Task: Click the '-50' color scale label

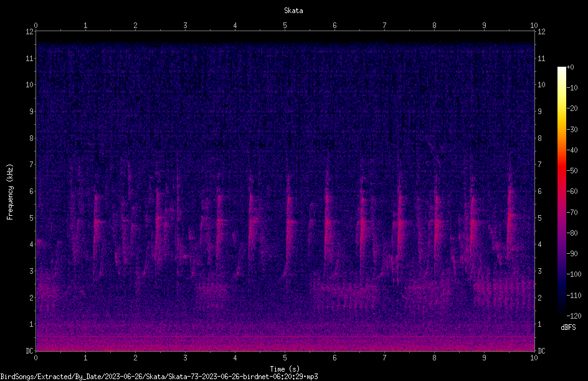Action: (572, 171)
